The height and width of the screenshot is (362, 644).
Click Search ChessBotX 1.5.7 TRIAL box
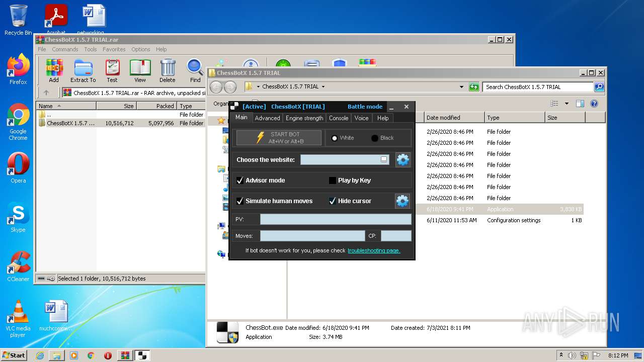538,86
